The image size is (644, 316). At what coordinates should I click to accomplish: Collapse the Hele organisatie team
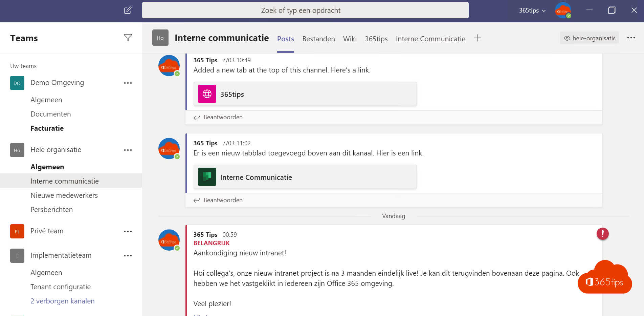[56, 150]
